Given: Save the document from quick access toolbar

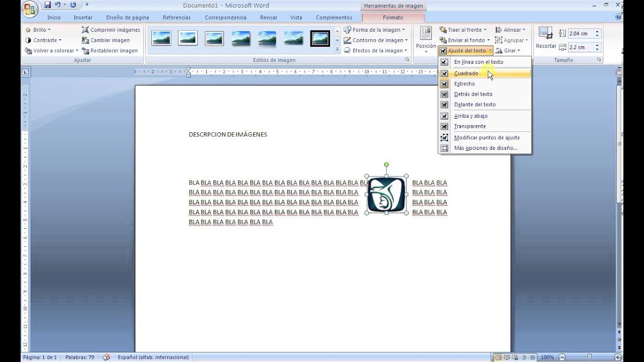Looking at the screenshot, I should pos(47,5).
